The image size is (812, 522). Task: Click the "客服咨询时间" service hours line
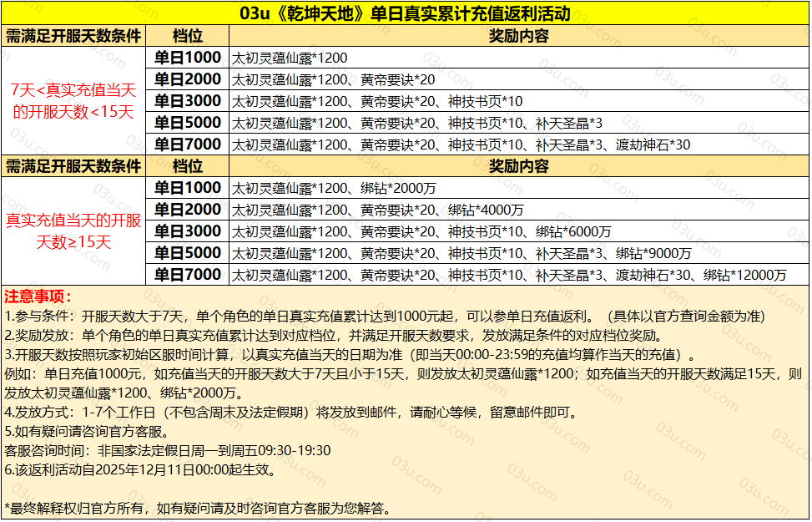point(167,451)
